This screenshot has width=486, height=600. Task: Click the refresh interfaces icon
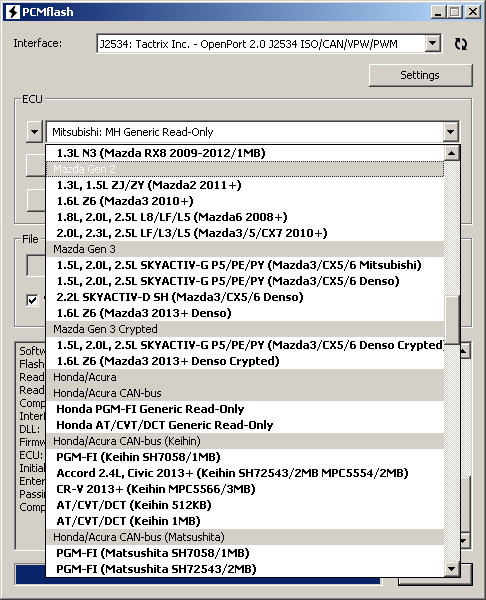click(461, 44)
